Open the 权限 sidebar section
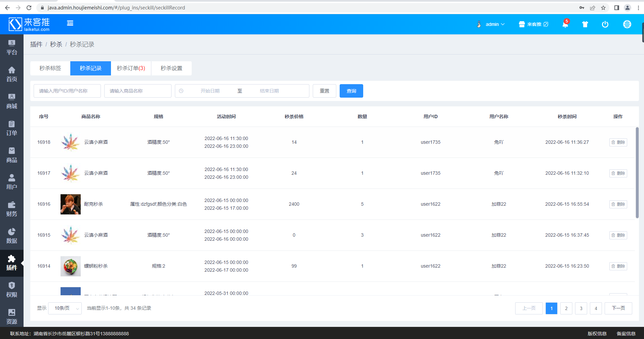This screenshot has width=644, height=339. coord(12,290)
